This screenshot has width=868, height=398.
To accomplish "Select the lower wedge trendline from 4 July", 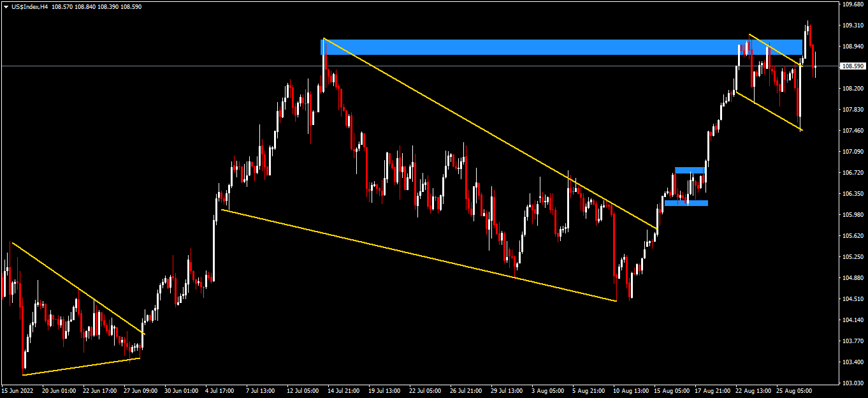I will pos(414,254).
